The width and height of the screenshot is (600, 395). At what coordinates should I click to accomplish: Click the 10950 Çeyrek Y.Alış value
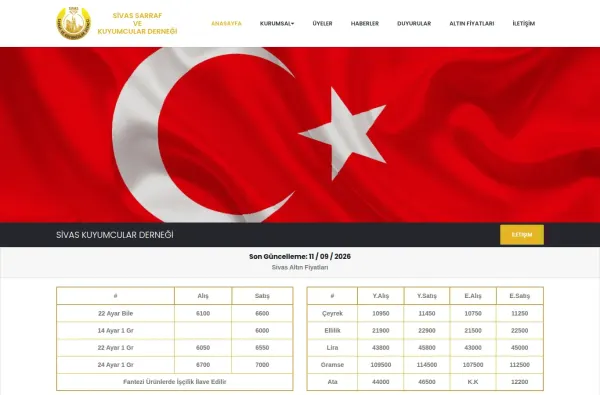pyautogui.click(x=381, y=313)
